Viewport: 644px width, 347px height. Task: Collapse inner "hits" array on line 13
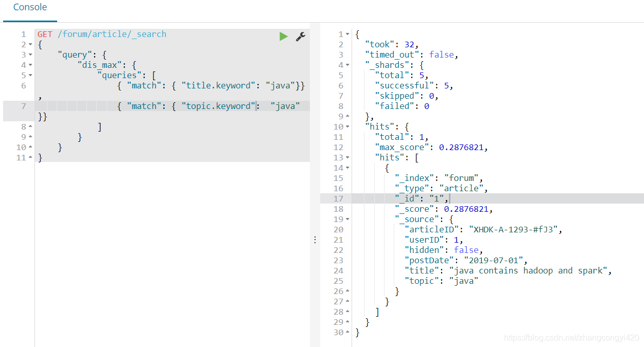348,158
